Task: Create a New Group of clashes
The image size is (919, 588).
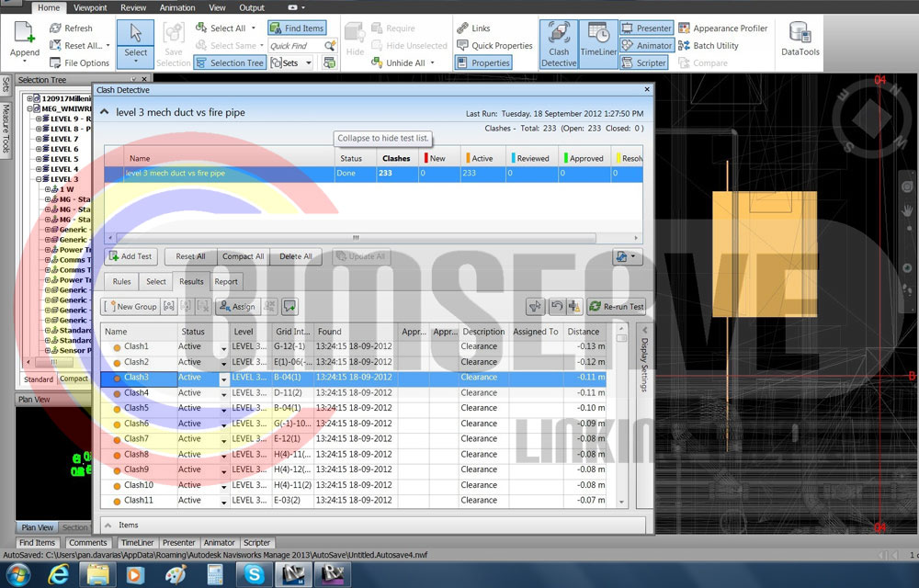Action: click(130, 306)
